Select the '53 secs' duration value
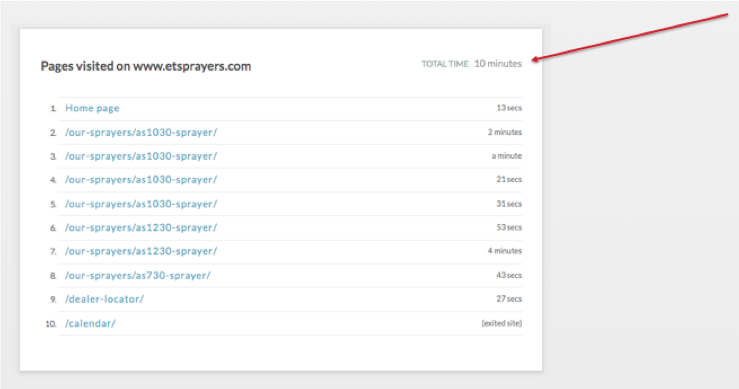Viewport: 739px width, 389px height. click(x=509, y=228)
